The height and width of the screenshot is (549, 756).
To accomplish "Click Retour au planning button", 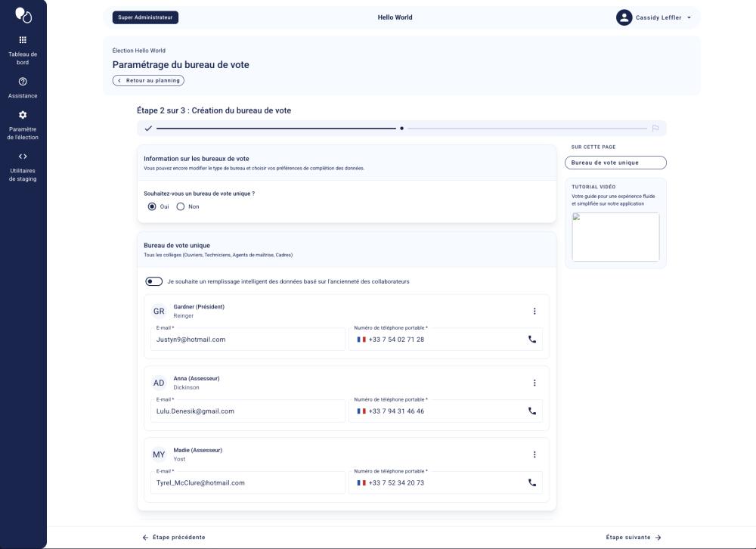I will coord(148,80).
